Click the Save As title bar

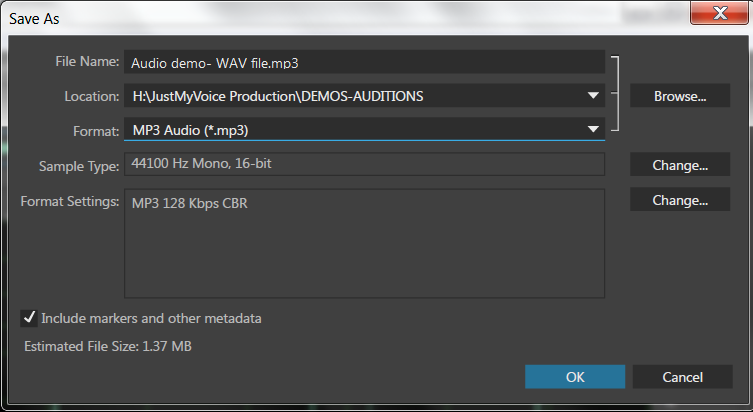coord(300,13)
